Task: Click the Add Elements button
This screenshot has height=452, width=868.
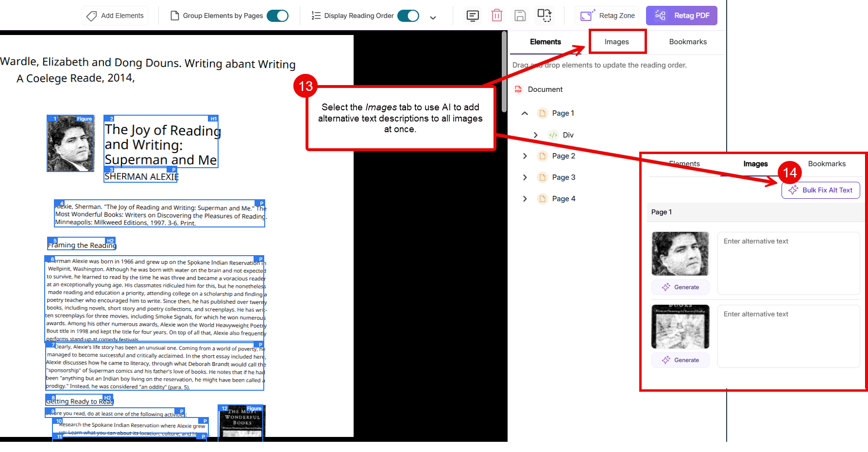Action: click(x=115, y=16)
